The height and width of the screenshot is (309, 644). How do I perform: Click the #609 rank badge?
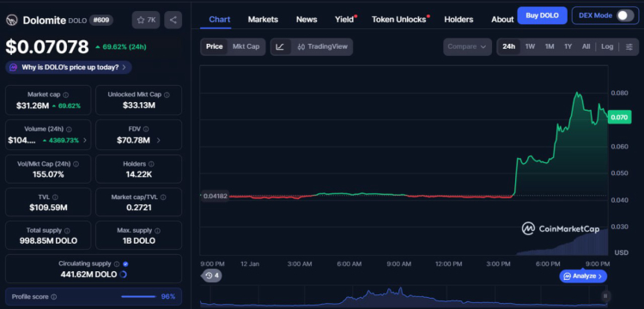point(101,20)
